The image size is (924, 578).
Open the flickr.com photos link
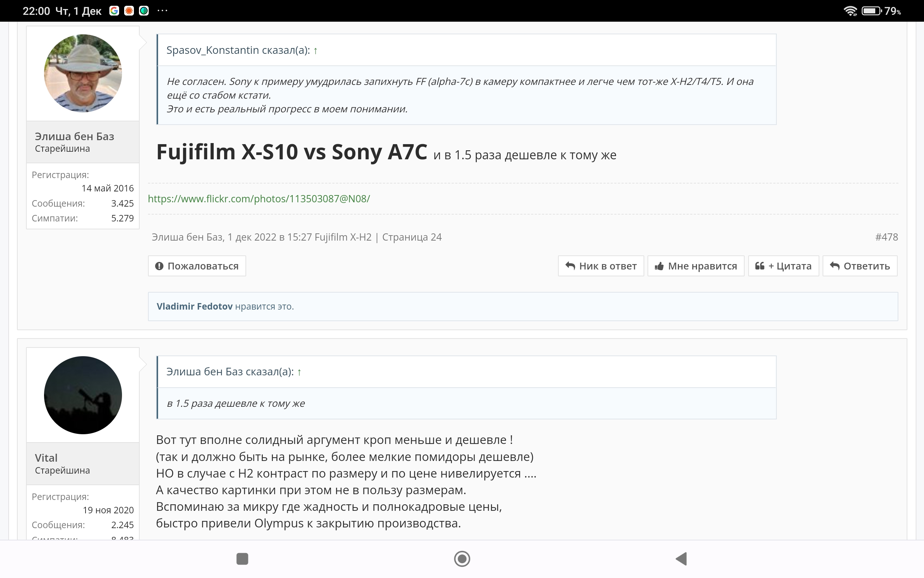(259, 199)
